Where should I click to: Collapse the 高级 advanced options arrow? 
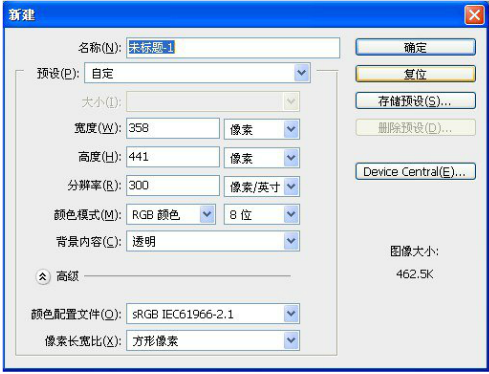coord(43,277)
